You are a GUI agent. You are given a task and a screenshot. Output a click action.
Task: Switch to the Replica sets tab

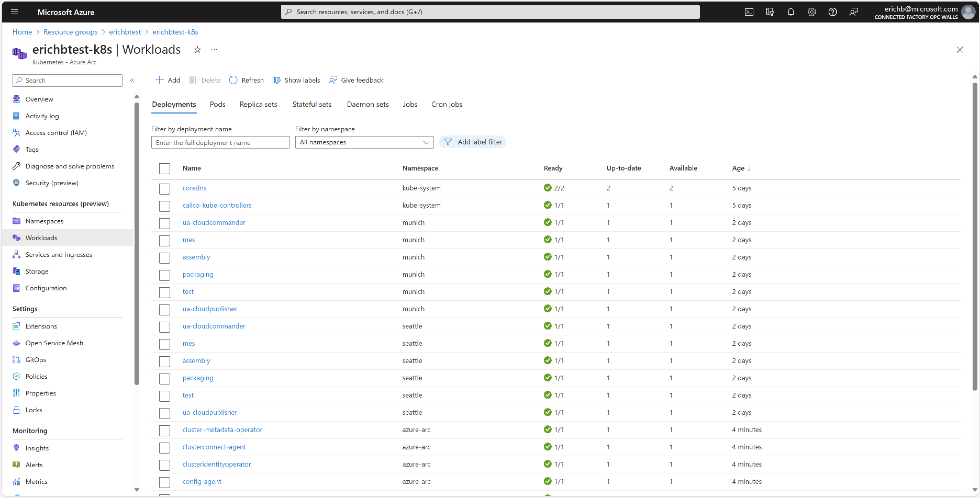[x=259, y=105]
